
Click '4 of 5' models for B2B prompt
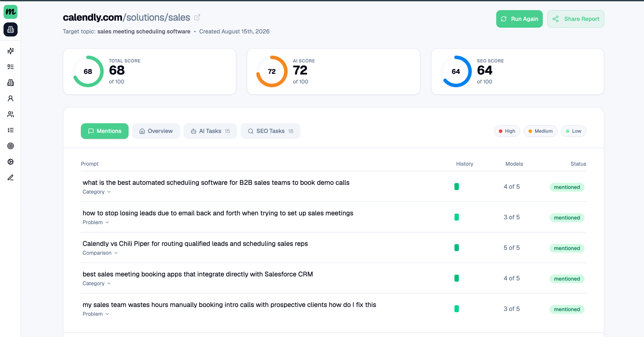(511, 187)
